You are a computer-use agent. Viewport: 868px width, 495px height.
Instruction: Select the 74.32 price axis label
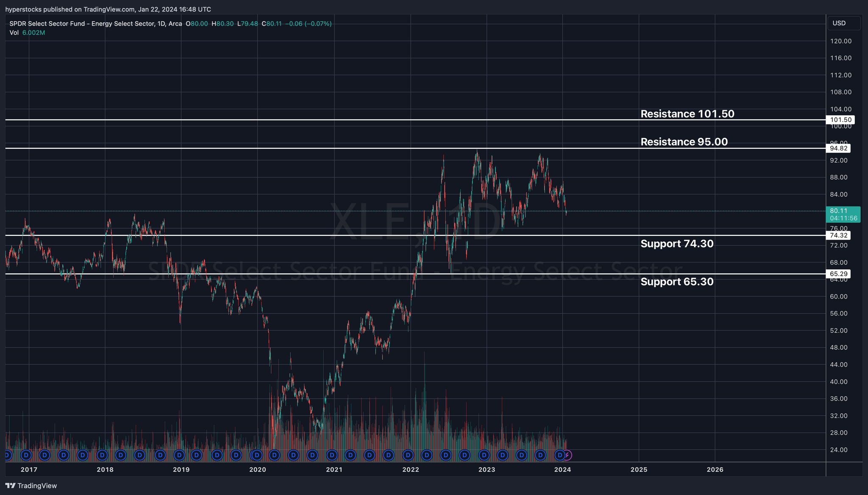(838, 235)
